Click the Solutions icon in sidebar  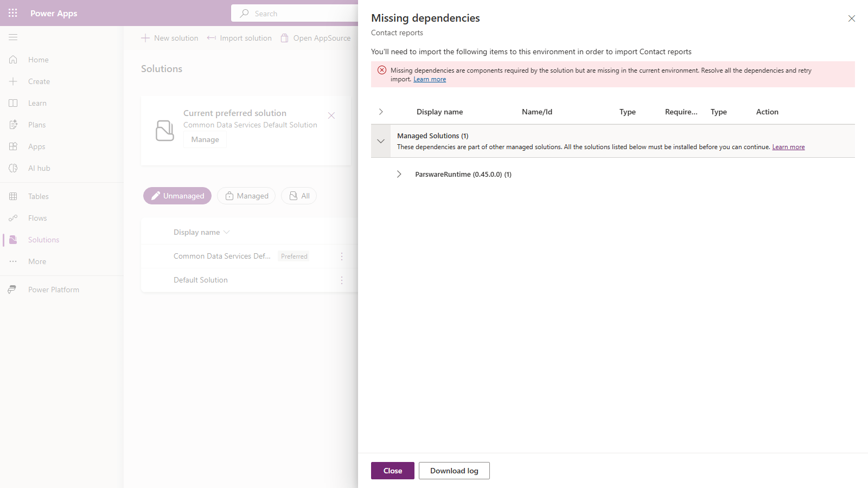click(13, 240)
